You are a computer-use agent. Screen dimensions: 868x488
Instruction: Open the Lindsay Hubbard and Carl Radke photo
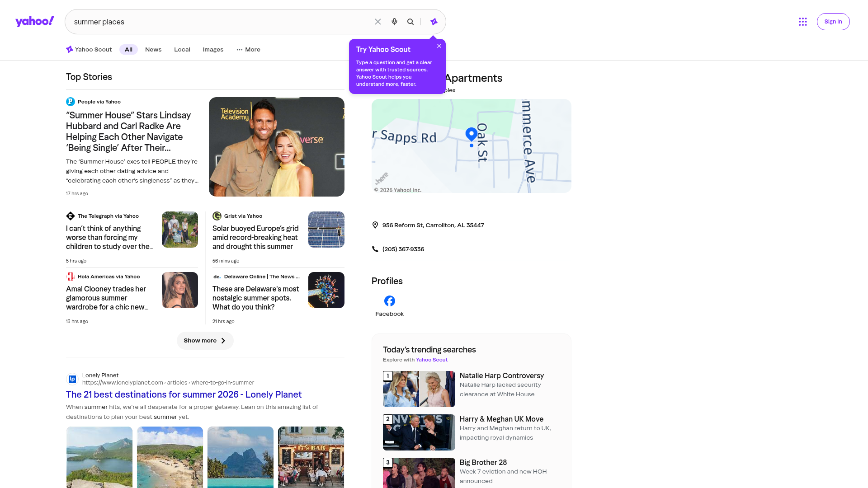(277, 147)
